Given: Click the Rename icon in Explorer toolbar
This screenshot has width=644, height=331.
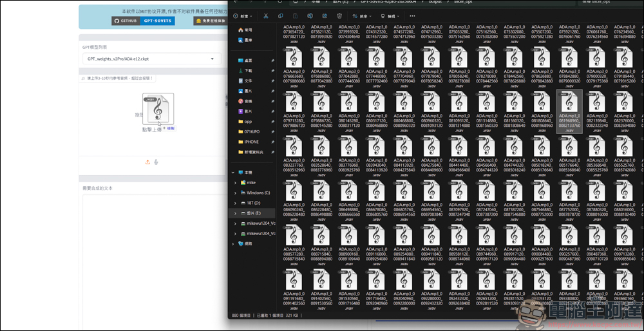Looking at the screenshot, I should click(x=310, y=16).
